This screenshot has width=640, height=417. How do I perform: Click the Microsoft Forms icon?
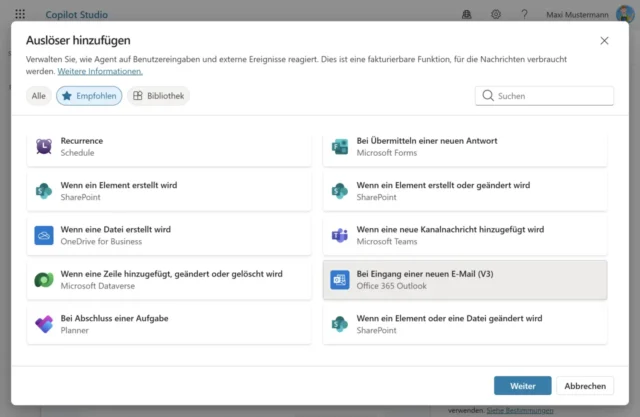pyautogui.click(x=340, y=147)
